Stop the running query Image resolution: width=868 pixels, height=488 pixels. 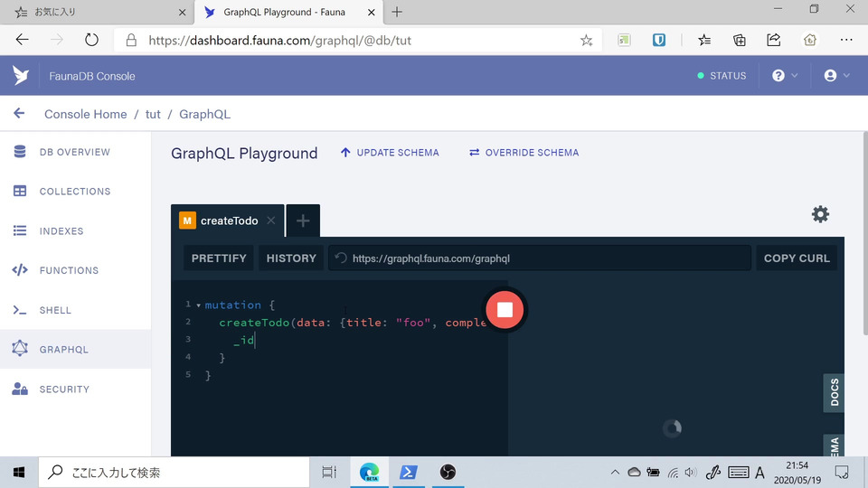tap(505, 310)
